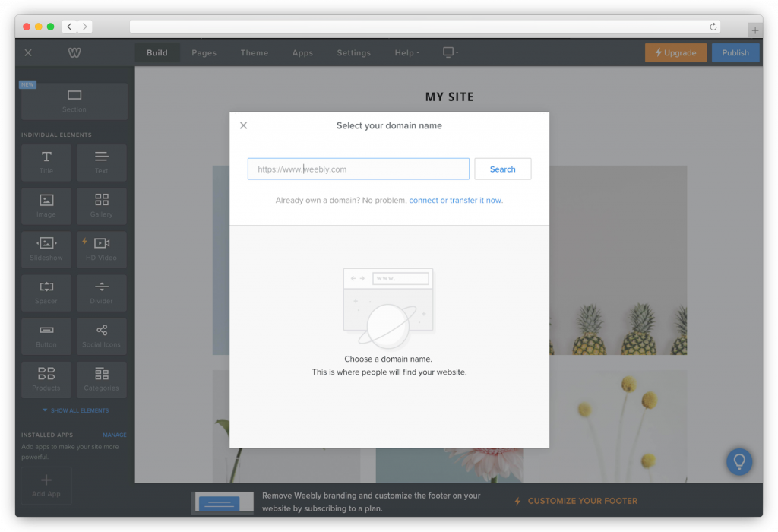
Task: Select the Image element
Action: [46, 206]
